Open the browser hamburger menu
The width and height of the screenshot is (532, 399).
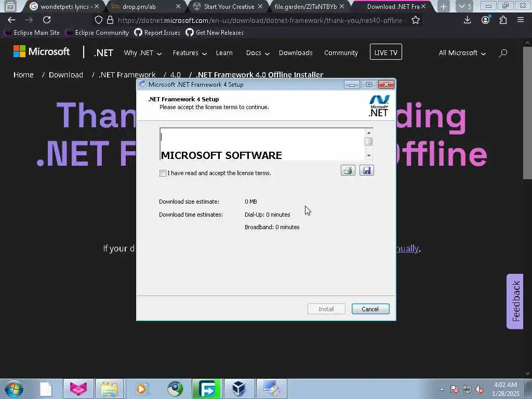(521, 20)
